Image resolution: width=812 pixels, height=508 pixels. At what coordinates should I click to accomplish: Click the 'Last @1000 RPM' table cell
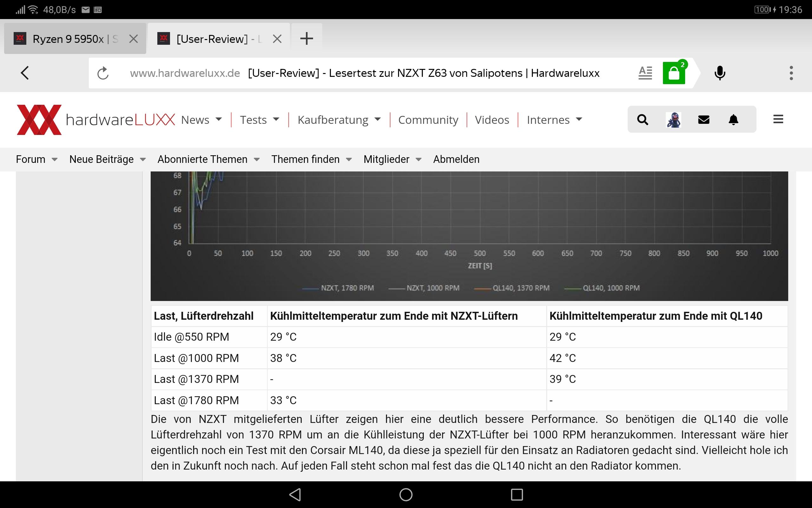209,358
